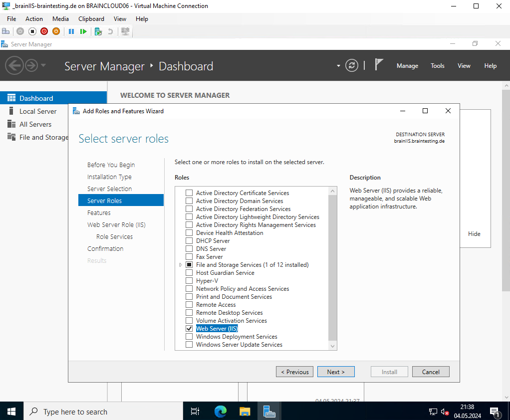Click the Server Manager back arrow

pyautogui.click(x=14, y=66)
